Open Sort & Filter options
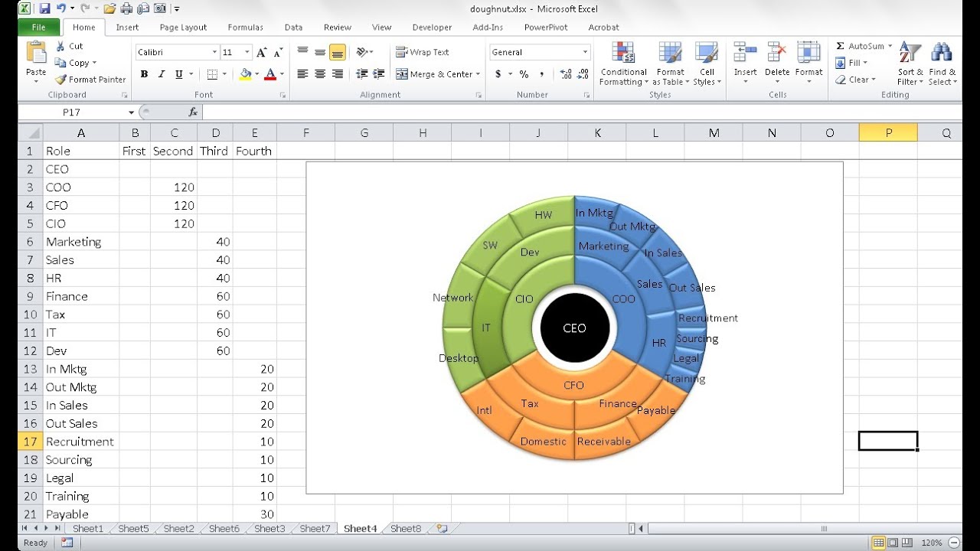Image resolution: width=980 pixels, height=551 pixels. (x=910, y=64)
